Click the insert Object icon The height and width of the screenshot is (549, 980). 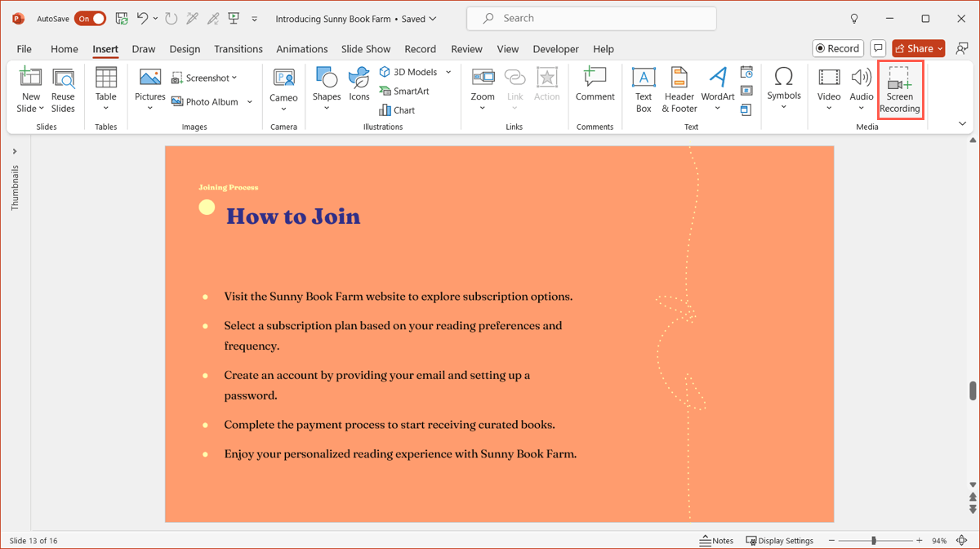pos(746,110)
